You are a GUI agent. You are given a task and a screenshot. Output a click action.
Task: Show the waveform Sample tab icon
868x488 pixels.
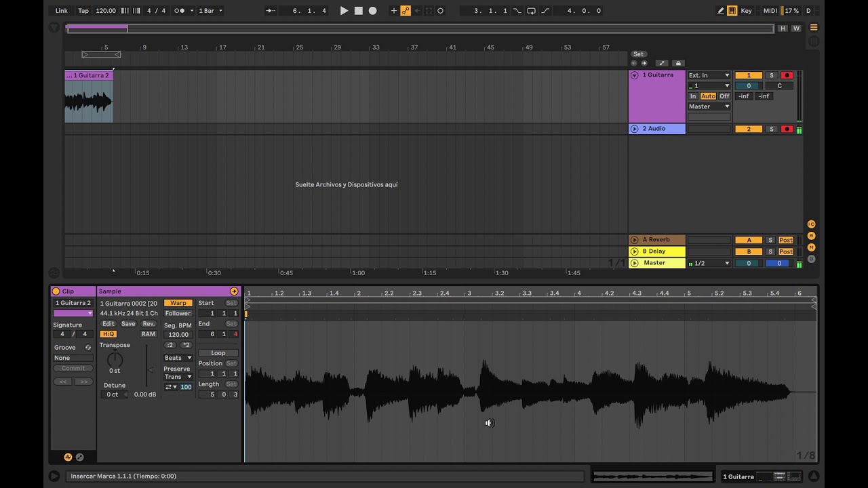[68, 457]
